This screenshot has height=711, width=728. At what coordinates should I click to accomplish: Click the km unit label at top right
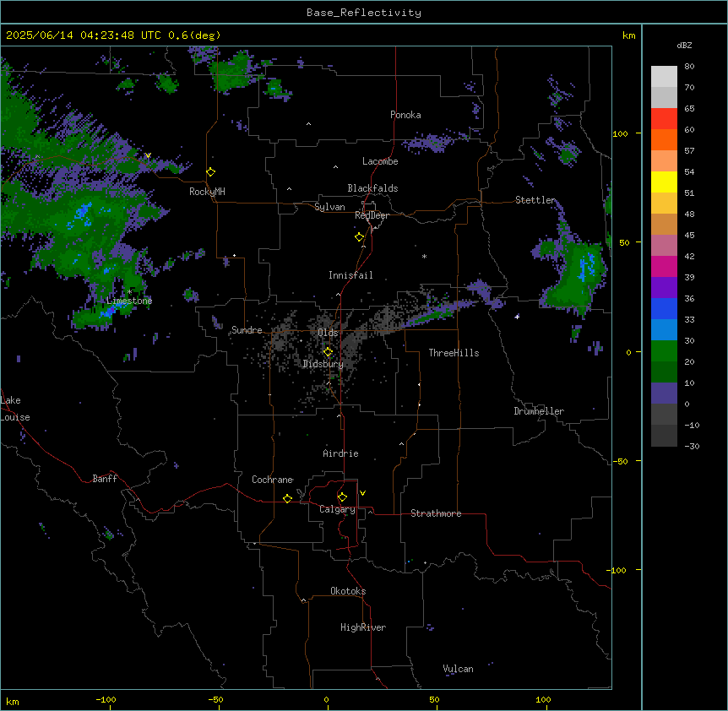click(628, 35)
